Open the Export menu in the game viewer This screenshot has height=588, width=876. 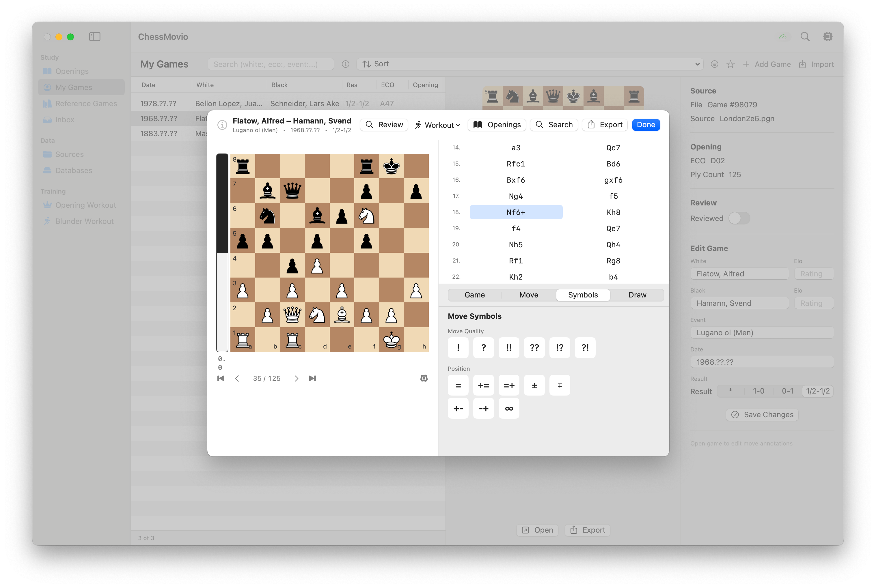604,125
